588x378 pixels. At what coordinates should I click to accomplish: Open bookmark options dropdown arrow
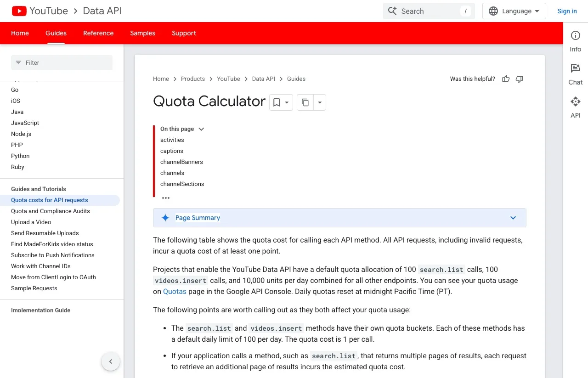(x=287, y=102)
